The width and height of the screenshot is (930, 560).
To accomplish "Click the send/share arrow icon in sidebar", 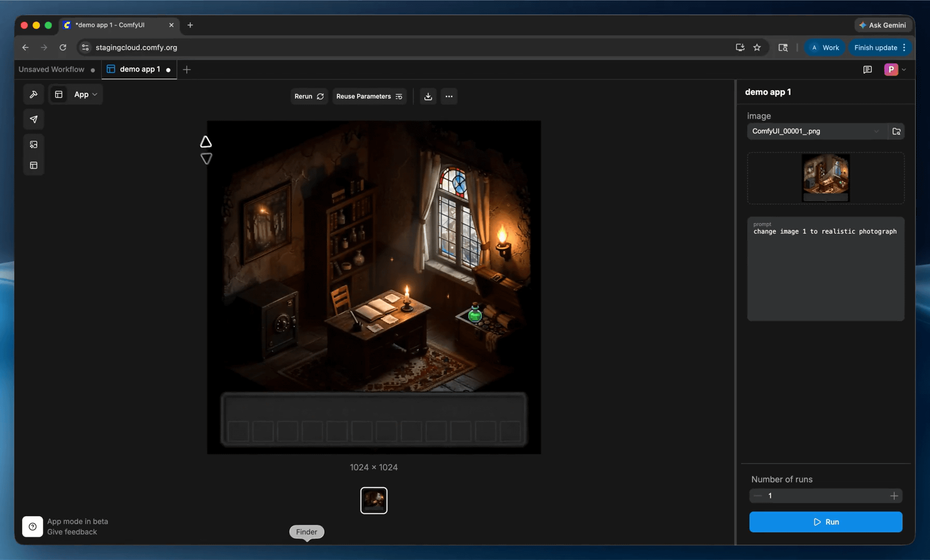I will pos(33,119).
